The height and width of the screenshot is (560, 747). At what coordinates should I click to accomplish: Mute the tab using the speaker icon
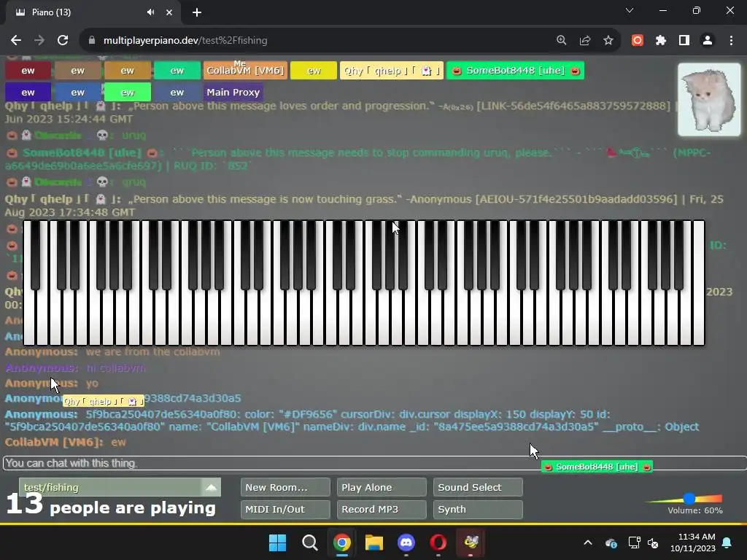click(x=150, y=12)
